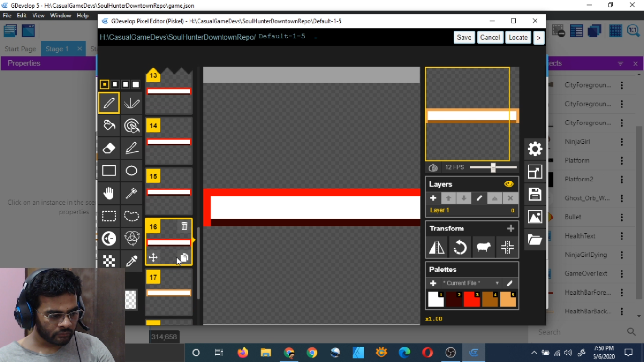Open the Edit menu in GDevelop

point(22,16)
